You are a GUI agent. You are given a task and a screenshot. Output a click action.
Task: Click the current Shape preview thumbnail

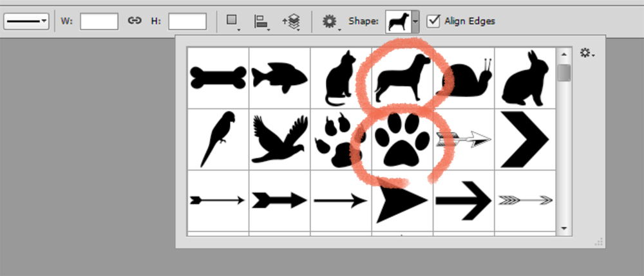point(398,21)
